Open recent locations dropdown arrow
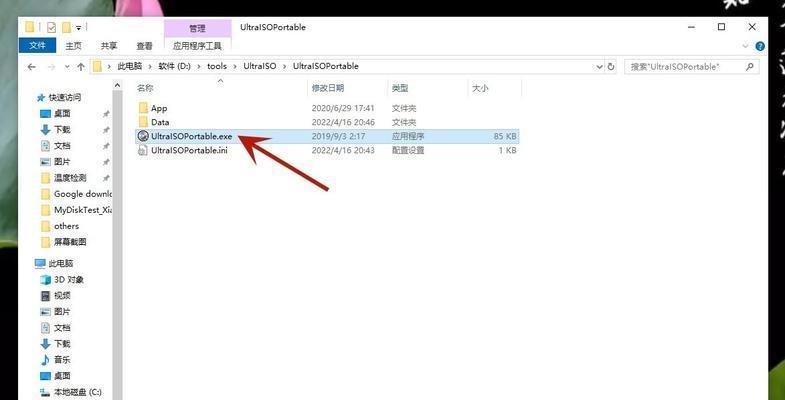This screenshot has width=785, height=400. point(67,67)
